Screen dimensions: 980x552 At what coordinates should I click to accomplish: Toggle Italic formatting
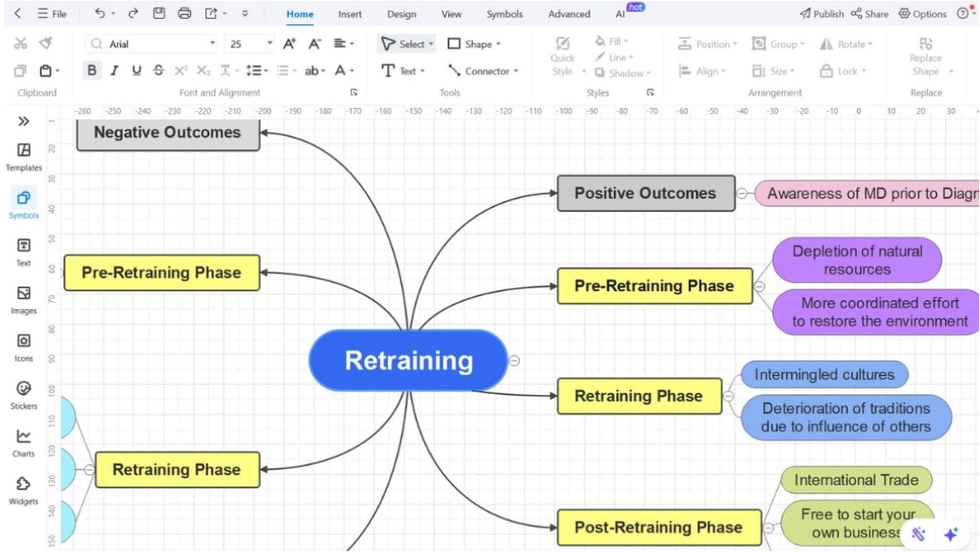pos(114,71)
